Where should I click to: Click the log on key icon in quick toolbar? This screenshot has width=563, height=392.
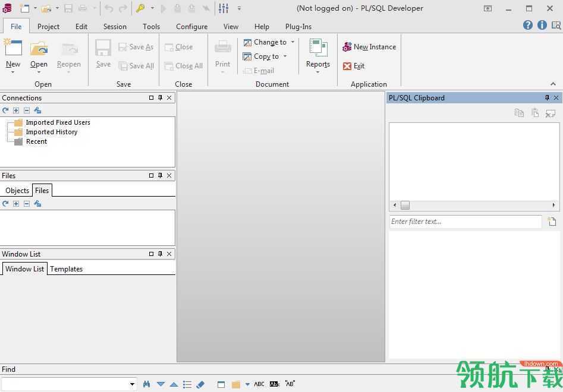140,8
